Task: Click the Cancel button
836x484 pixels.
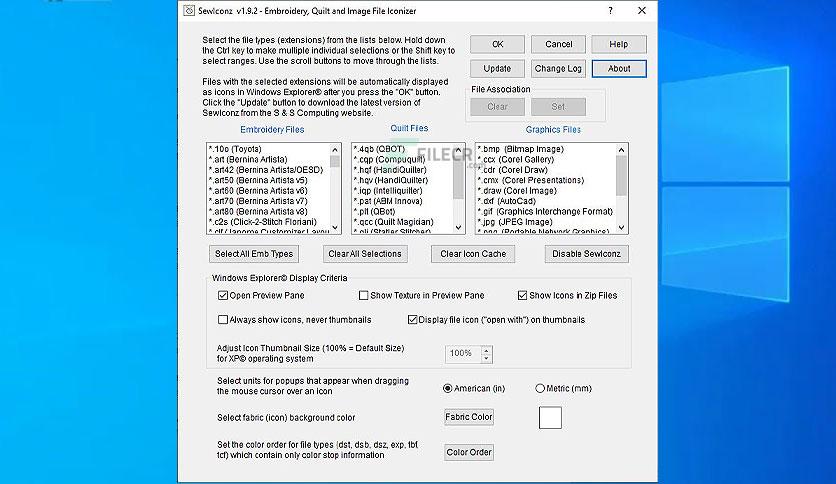Action: (x=558, y=44)
